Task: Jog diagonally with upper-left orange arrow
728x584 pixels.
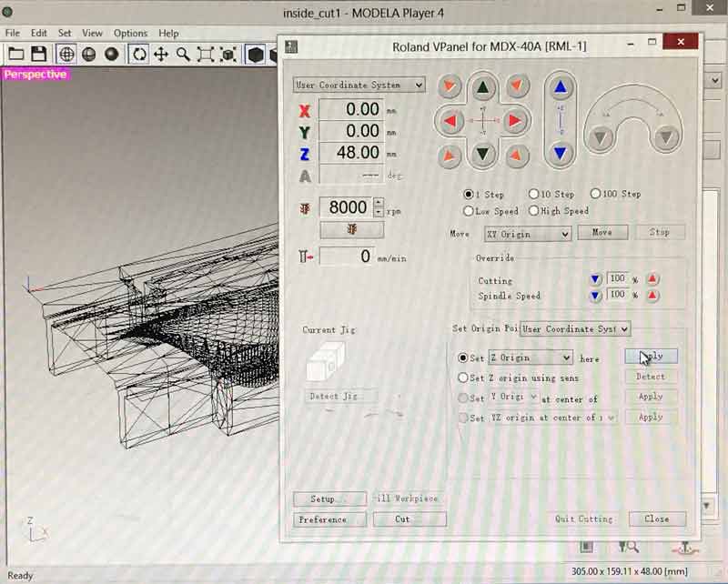Action: click(x=450, y=86)
